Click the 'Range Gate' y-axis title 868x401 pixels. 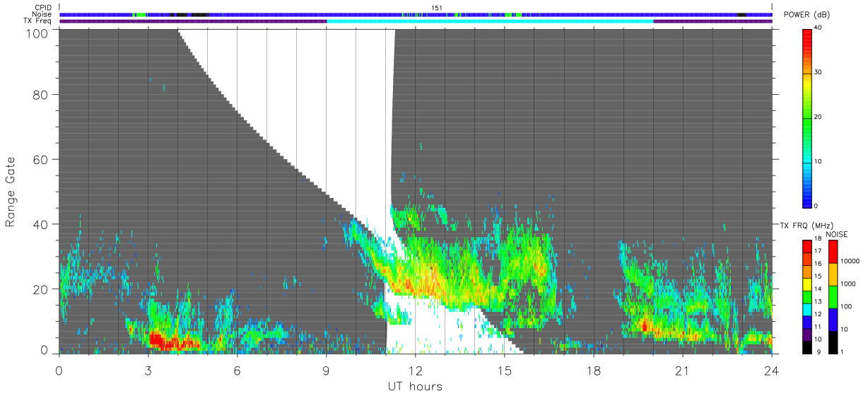point(11,191)
